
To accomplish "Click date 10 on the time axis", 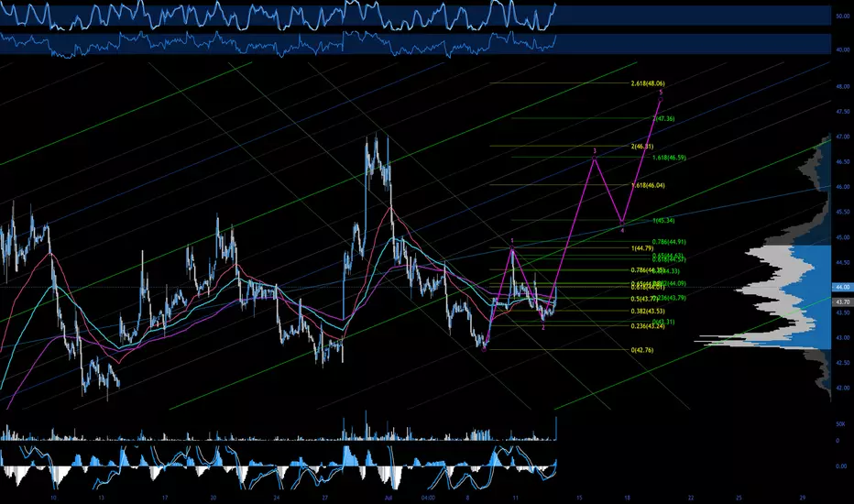I will click(x=53, y=498).
